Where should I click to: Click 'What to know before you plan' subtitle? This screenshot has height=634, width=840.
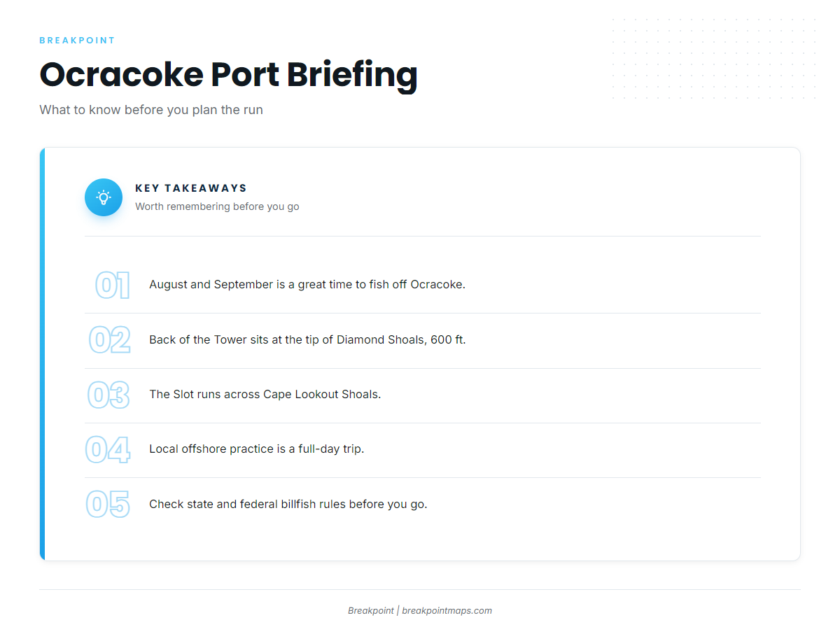(151, 110)
